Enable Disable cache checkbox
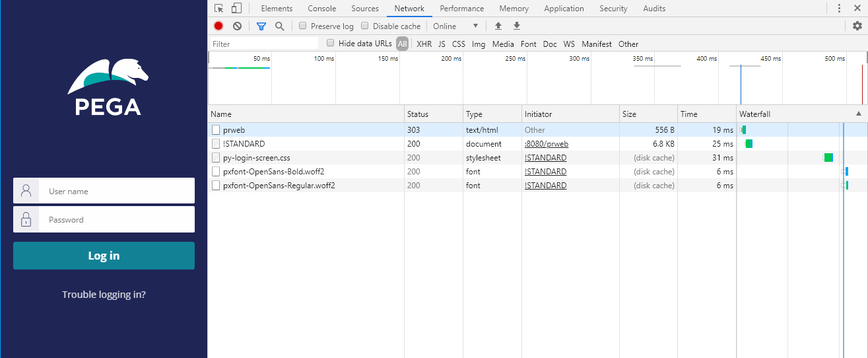Viewport: 868px width, 358px height. (x=365, y=26)
